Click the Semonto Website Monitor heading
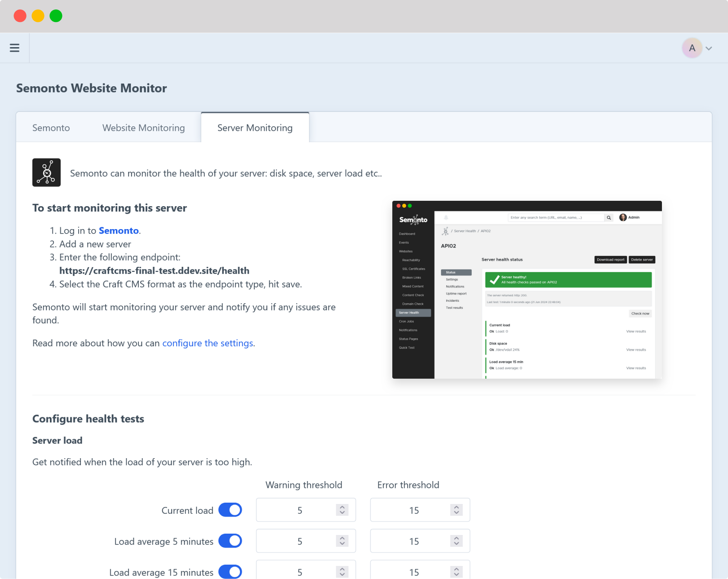728x579 pixels. tap(92, 88)
